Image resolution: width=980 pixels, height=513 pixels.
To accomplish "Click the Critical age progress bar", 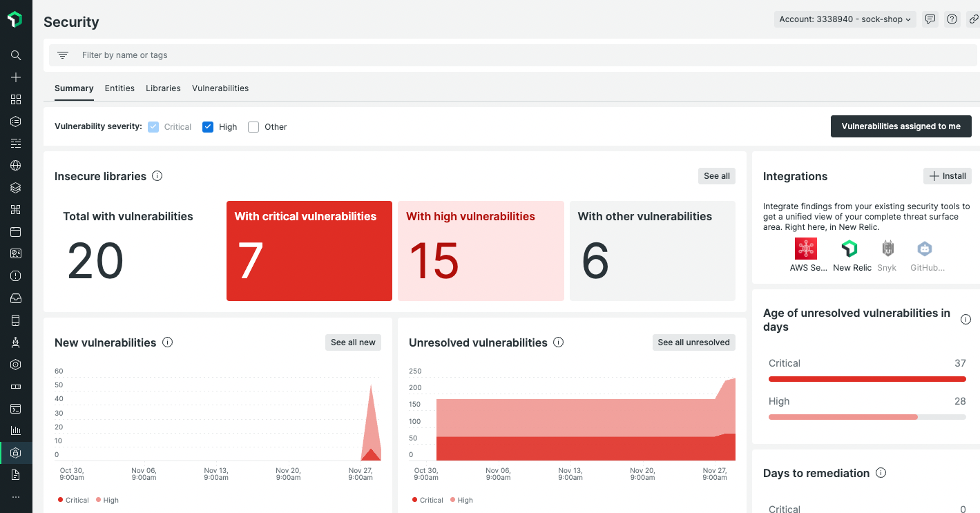I will point(867,379).
